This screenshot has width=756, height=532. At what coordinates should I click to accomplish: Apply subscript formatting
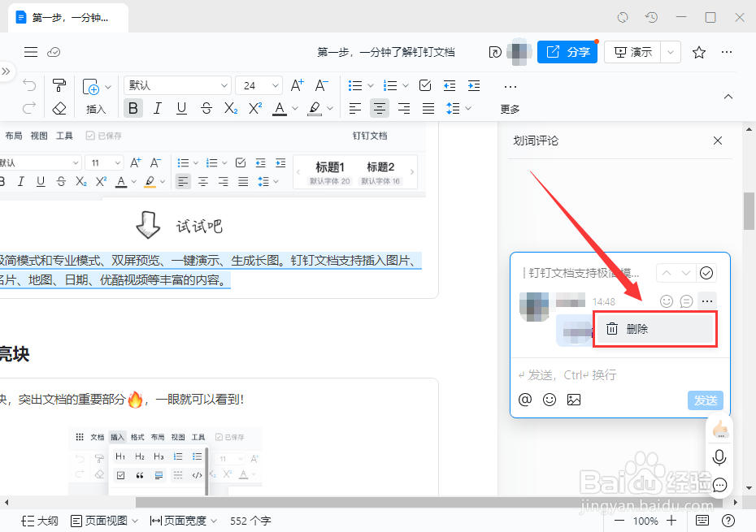(x=231, y=108)
